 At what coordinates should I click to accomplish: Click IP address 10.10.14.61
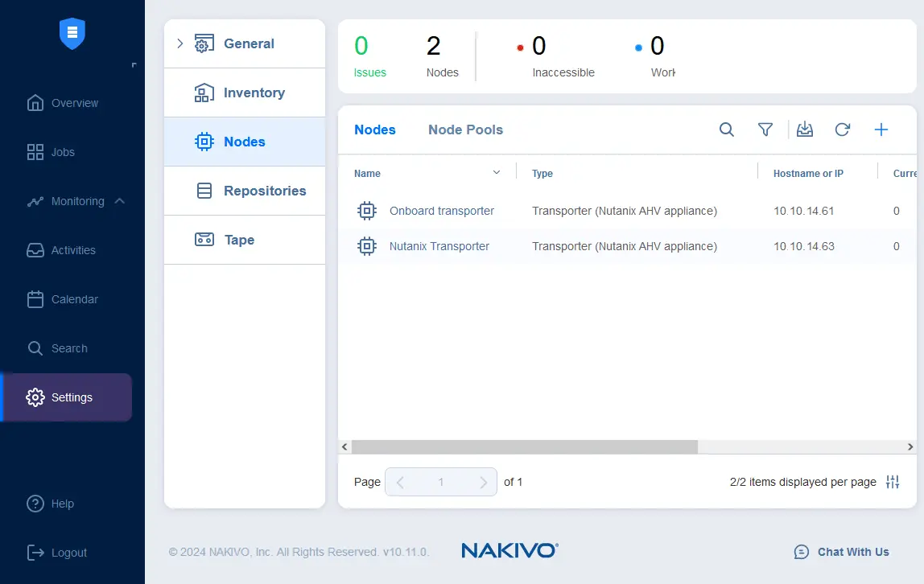[804, 211]
